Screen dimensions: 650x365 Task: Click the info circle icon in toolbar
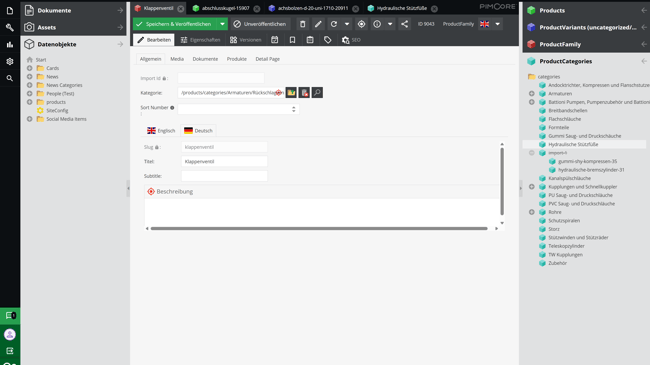377,24
